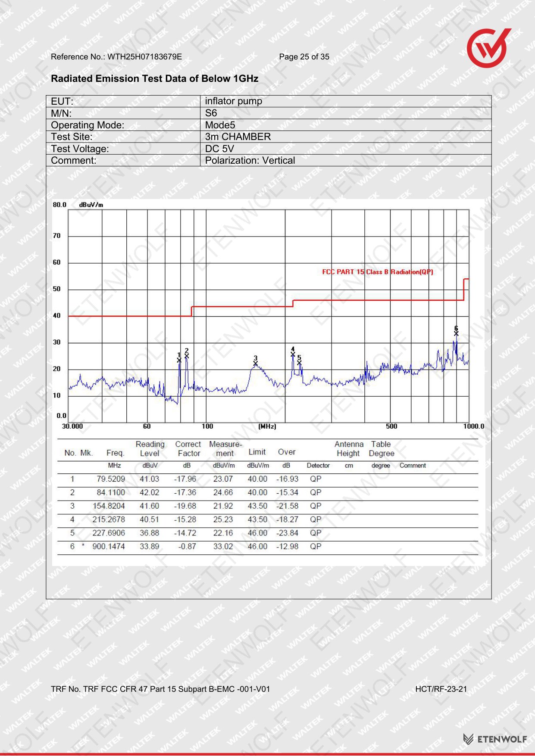The width and height of the screenshot is (535, 756).
Task: Select frequency '79.5209' in row 1
Action: click(111, 479)
